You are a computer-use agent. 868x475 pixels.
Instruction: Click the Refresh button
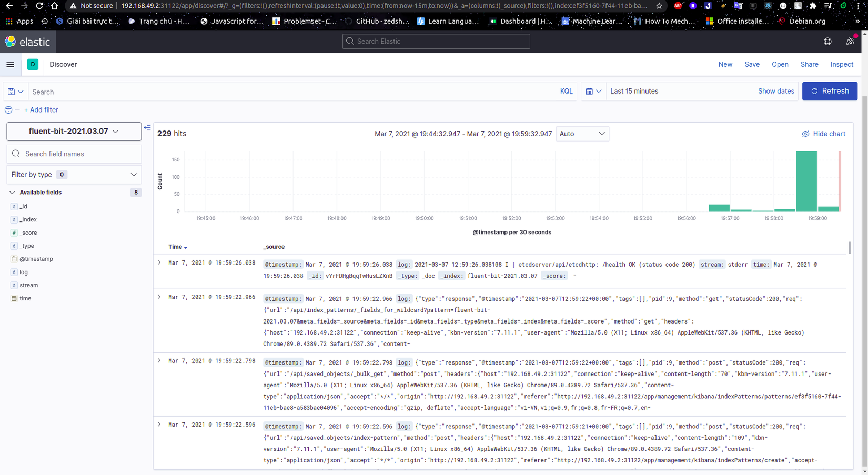click(830, 91)
